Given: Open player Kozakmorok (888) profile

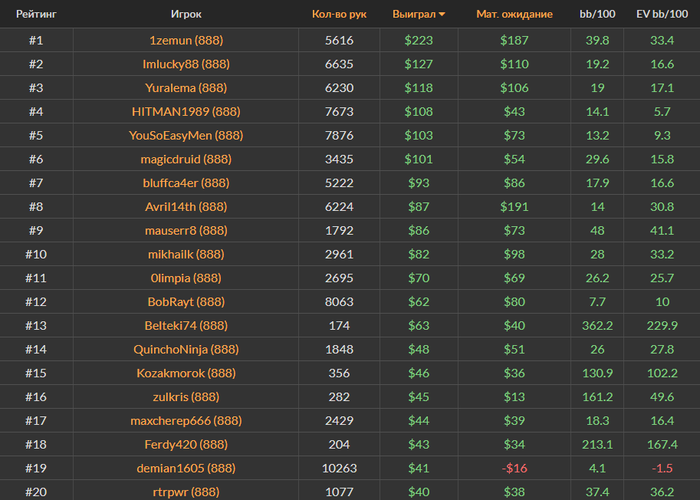Looking at the screenshot, I should click(x=186, y=373).
